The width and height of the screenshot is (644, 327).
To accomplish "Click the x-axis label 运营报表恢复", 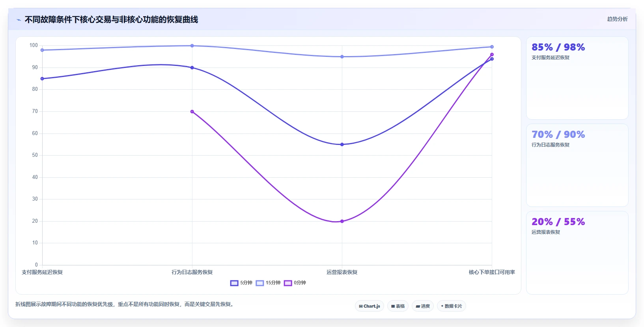I will click(x=342, y=272).
